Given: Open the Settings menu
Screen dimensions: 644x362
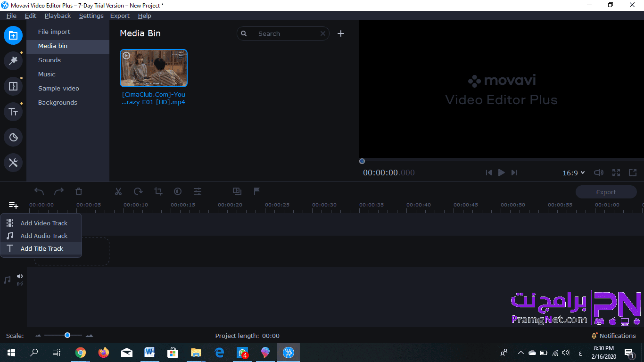Looking at the screenshot, I should (91, 16).
